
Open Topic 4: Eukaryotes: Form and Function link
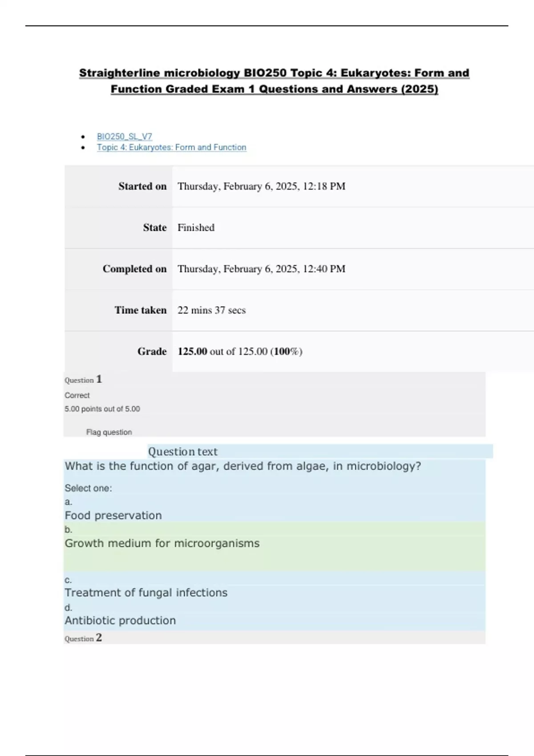(171, 147)
